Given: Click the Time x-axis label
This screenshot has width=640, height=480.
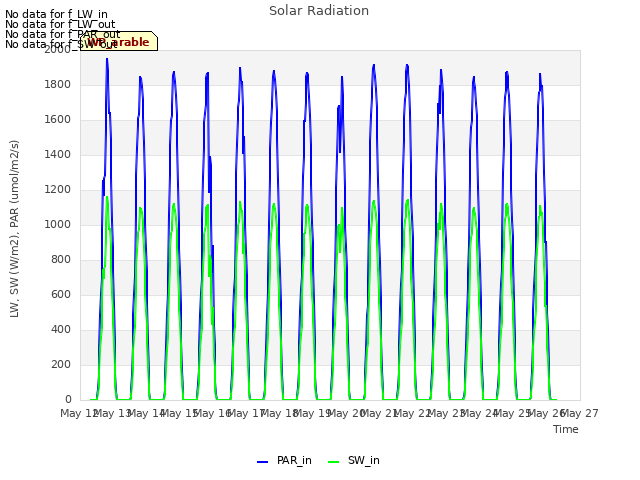Looking at the screenshot, I should coord(565,429).
